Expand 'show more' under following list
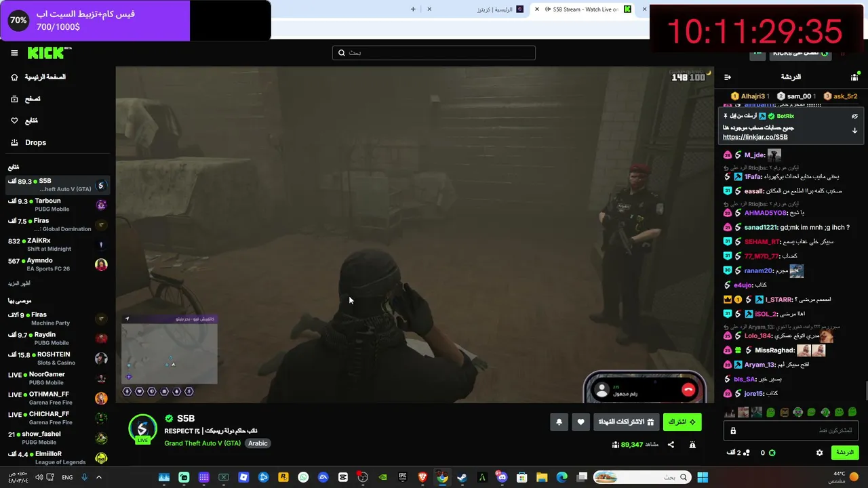 [19, 283]
